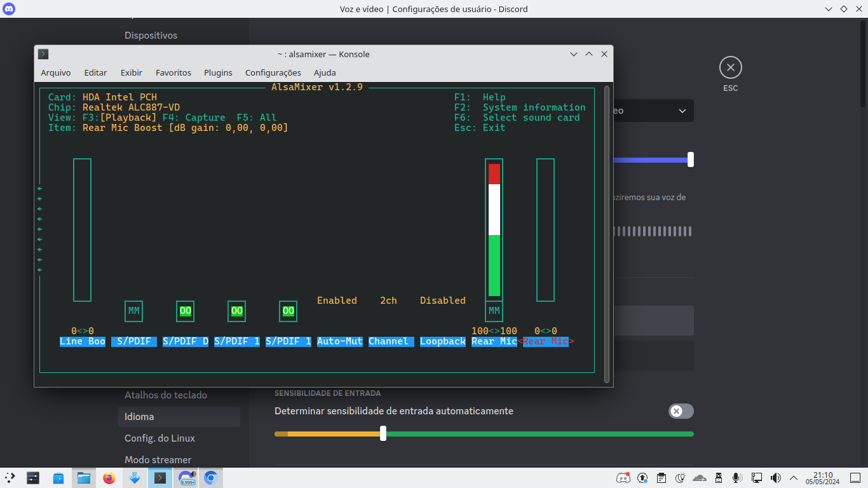Viewport: 868px width, 488px height.
Task: Open the Ajuda menu in Konsole
Action: (325, 72)
